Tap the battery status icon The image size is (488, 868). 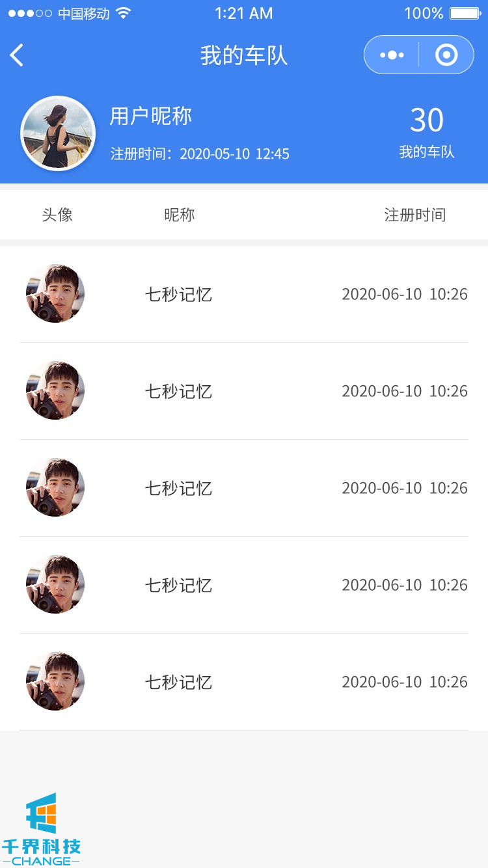coord(465,13)
